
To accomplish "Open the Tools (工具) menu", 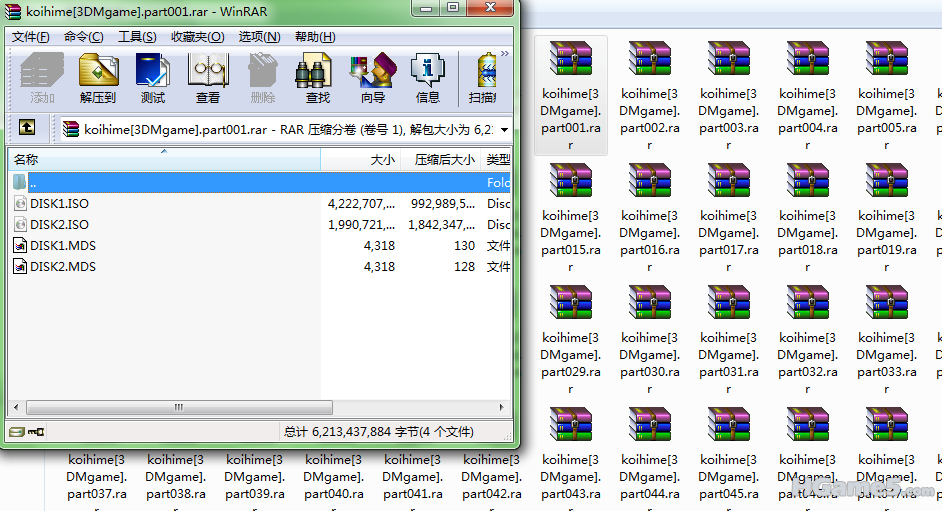I will (137, 37).
